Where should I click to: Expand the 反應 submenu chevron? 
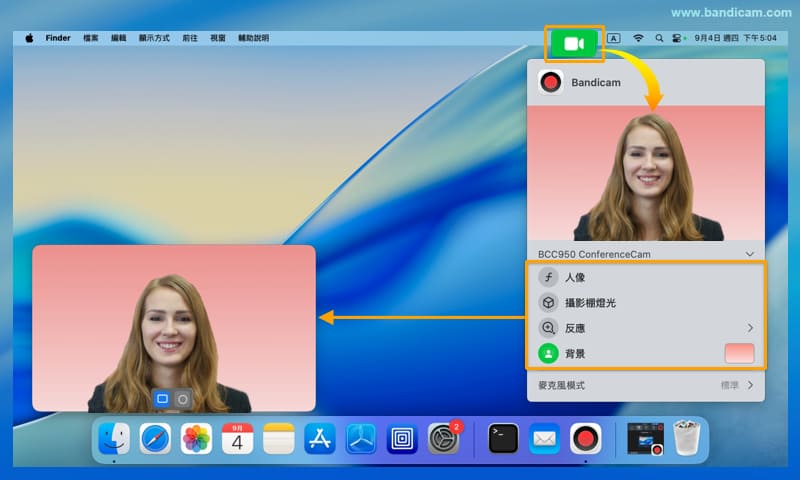click(x=750, y=328)
